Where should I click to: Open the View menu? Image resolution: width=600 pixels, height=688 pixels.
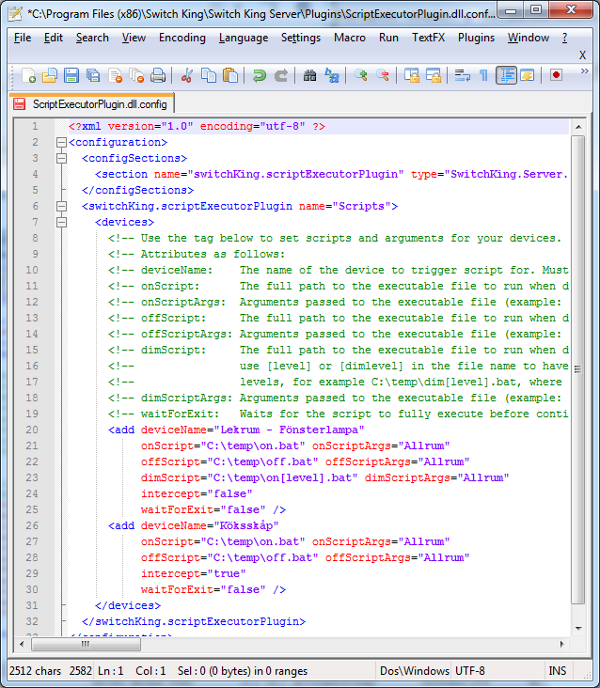pyautogui.click(x=133, y=38)
